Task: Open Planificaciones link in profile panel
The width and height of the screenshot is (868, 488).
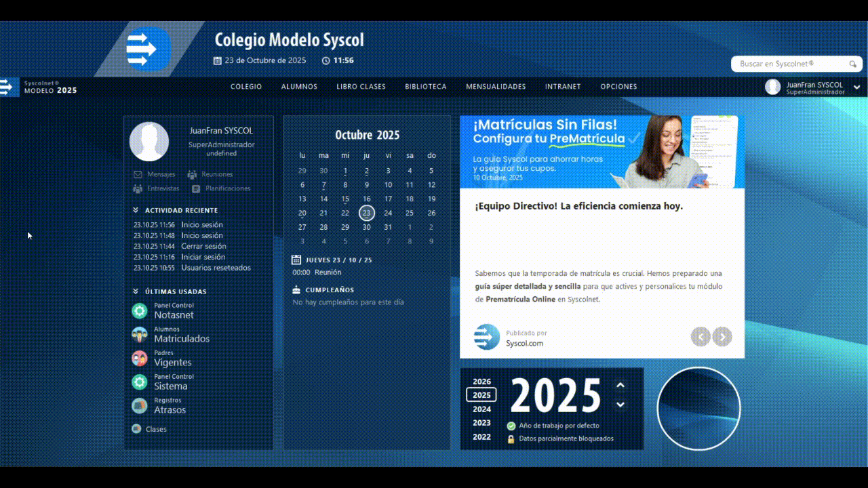Action: pyautogui.click(x=221, y=188)
